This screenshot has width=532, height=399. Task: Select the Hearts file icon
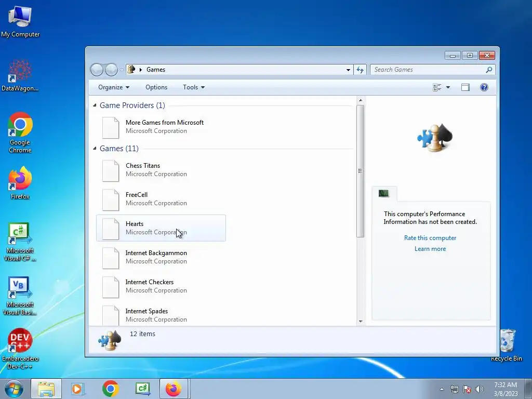click(111, 229)
